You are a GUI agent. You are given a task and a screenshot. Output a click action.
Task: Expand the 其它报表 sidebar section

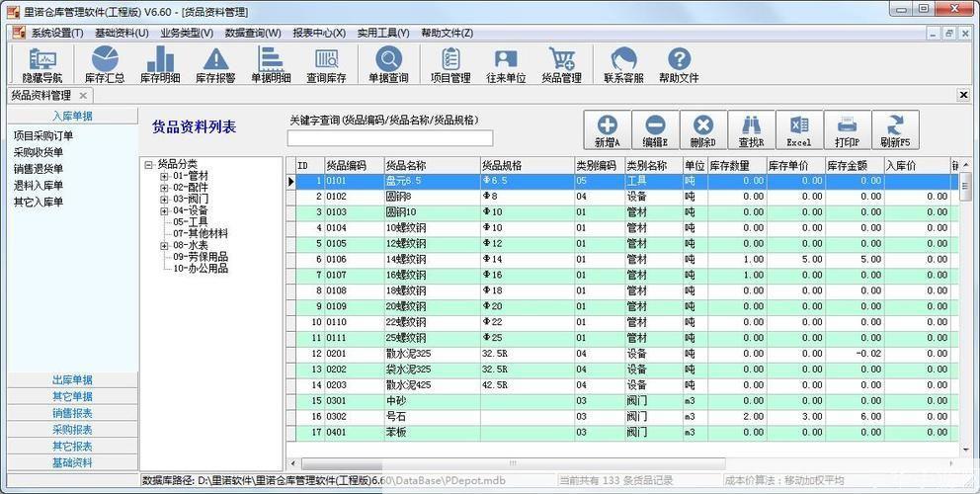[72, 447]
